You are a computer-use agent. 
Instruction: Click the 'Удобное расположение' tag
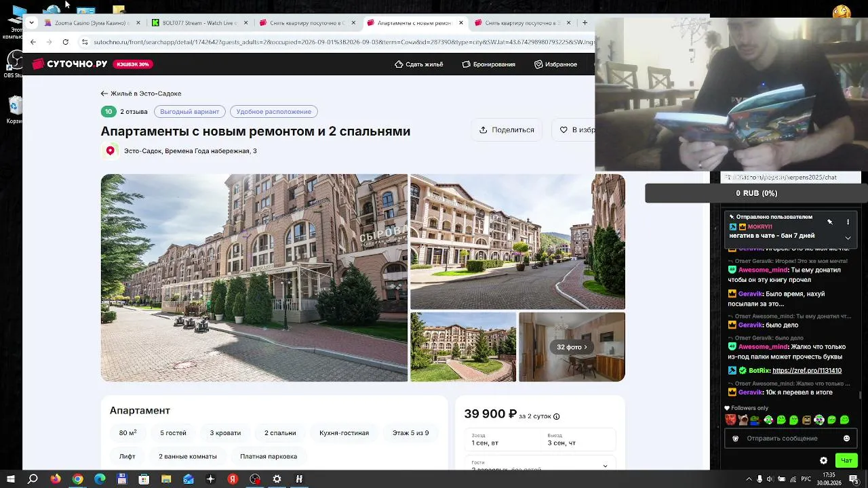point(274,112)
